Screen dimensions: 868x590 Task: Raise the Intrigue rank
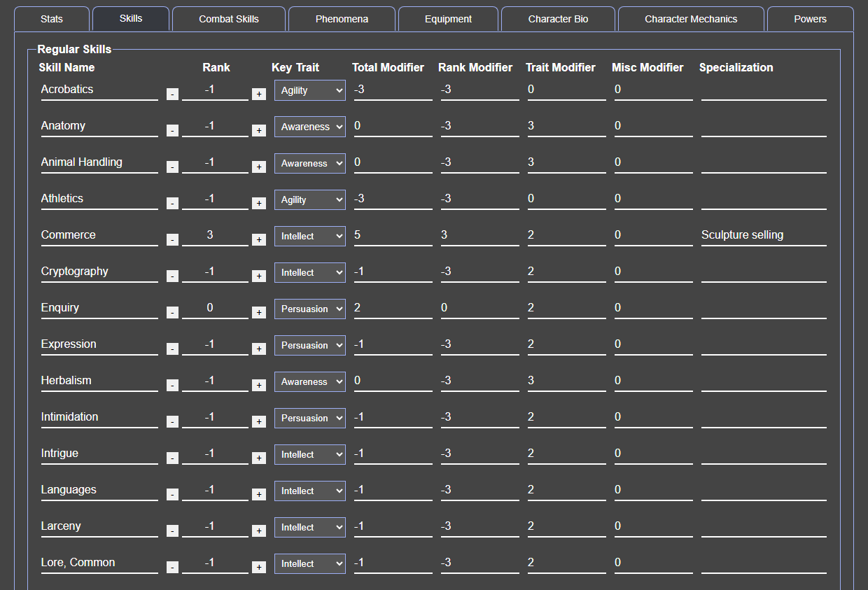[259, 458]
